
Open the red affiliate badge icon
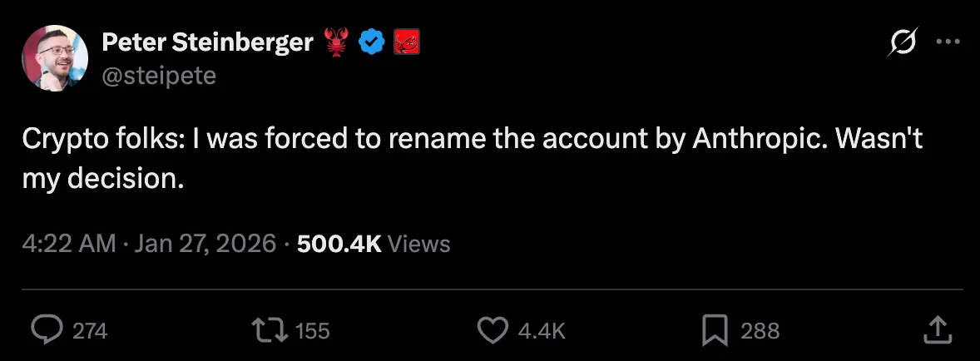406,42
